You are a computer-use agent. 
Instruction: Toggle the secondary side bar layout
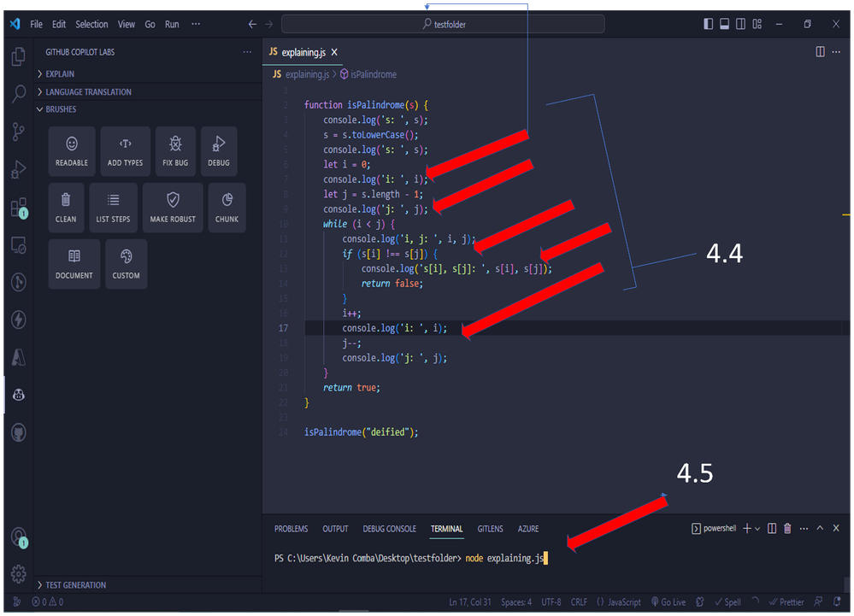click(740, 24)
